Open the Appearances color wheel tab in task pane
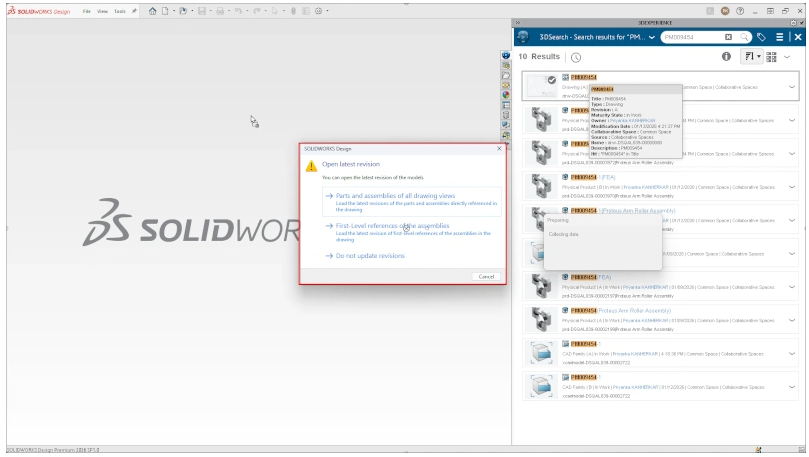The width and height of the screenshot is (809, 457). (x=506, y=95)
